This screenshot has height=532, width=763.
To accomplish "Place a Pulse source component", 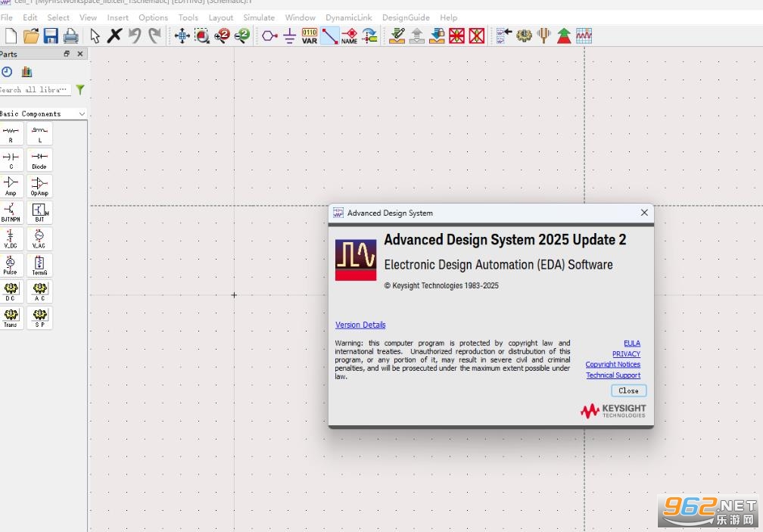I will [x=11, y=266].
